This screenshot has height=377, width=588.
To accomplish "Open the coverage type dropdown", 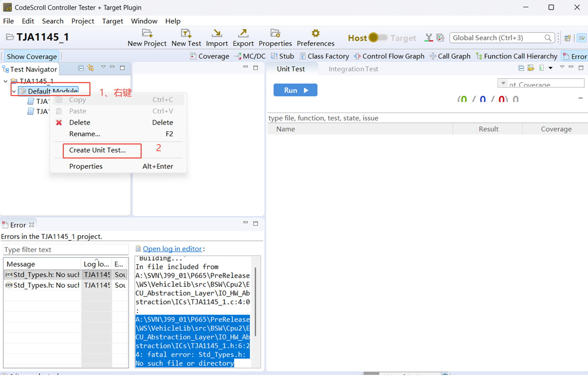I will 503,83.
